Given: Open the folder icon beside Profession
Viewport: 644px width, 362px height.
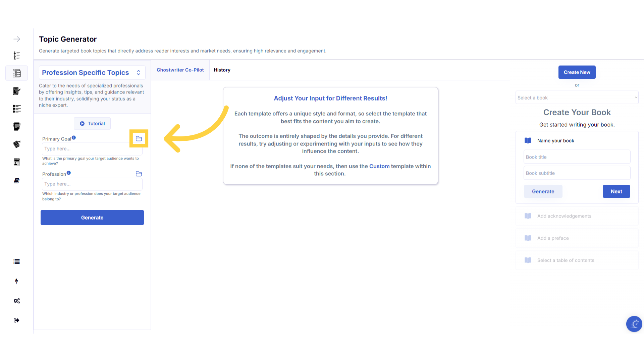Looking at the screenshot, I should [x=139, y=174].
